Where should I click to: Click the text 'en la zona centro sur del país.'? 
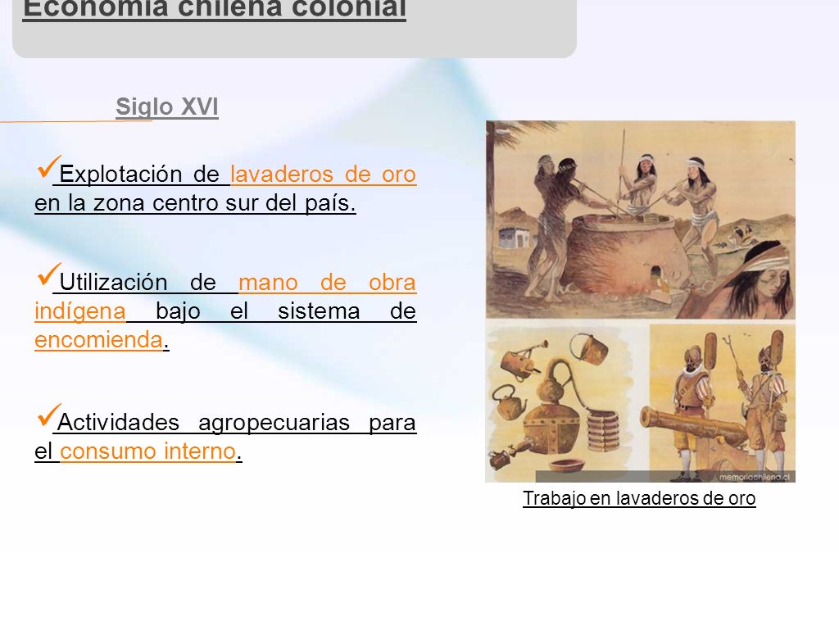click(195, 203)
